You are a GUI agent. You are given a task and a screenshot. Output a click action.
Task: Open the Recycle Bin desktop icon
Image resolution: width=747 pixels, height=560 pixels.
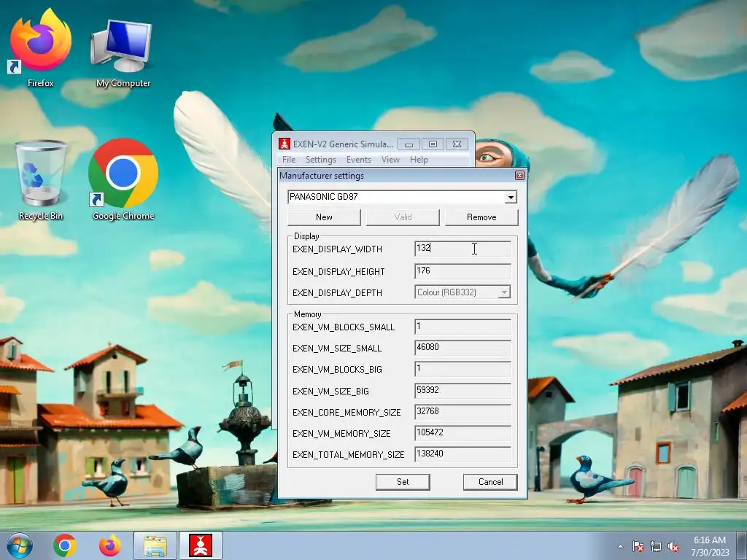[x=41, y=180]
